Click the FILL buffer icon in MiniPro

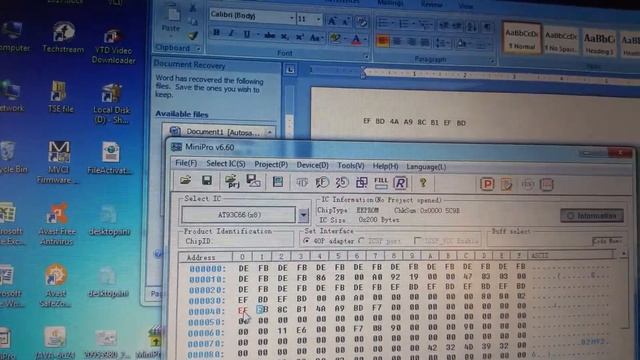pos(380,182)
